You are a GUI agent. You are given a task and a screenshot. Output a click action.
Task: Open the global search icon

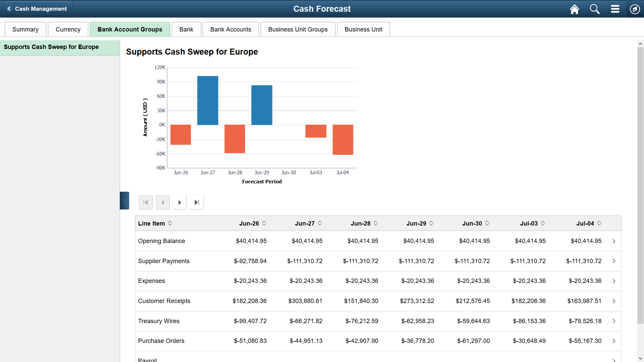tap(594, 9)
